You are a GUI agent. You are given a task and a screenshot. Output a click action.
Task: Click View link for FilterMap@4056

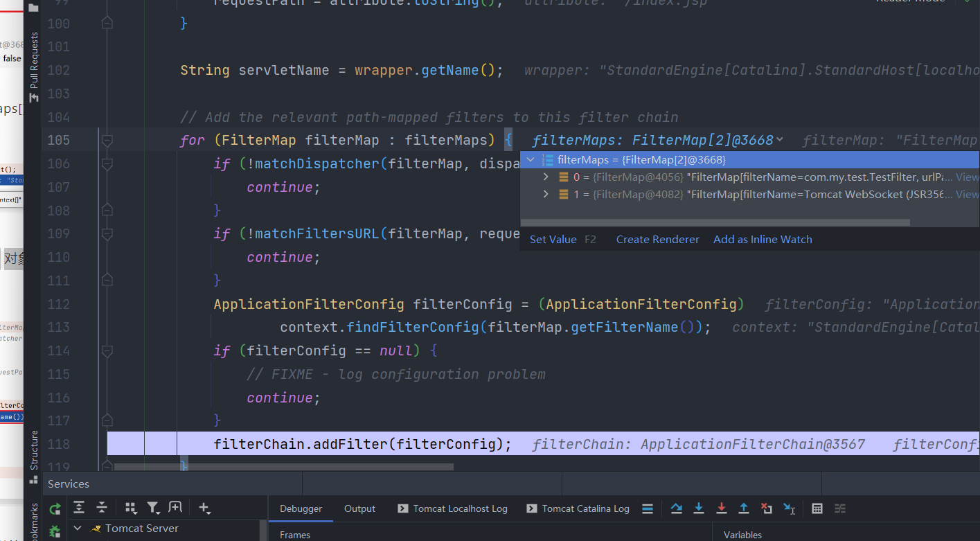(968, 177)
